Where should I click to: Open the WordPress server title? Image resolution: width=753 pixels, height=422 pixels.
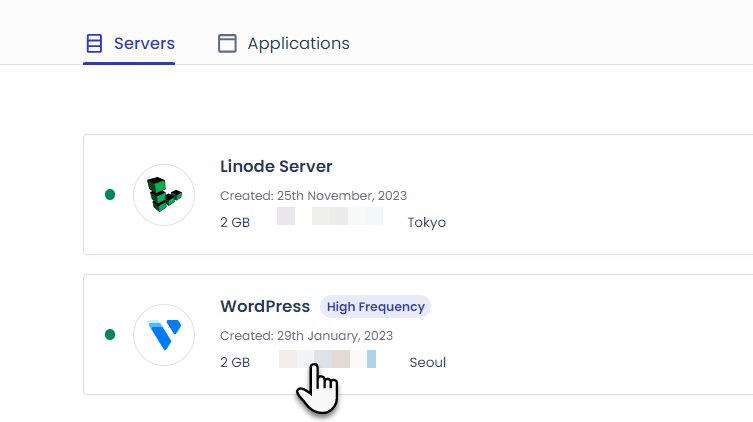pyautogui.click(x=265, y=306)
